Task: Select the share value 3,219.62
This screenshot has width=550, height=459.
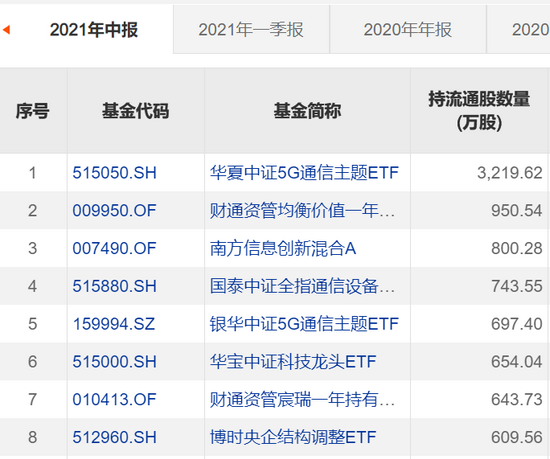Action: point(510,173)
